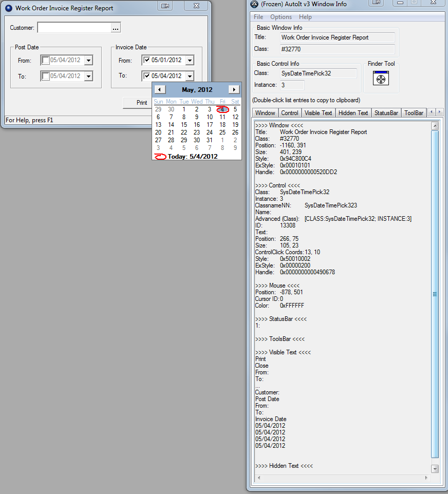Expand the Post Date To date dropdown
Image resolution: width=448 pixels, height=494 pixels.
[88, 76]
